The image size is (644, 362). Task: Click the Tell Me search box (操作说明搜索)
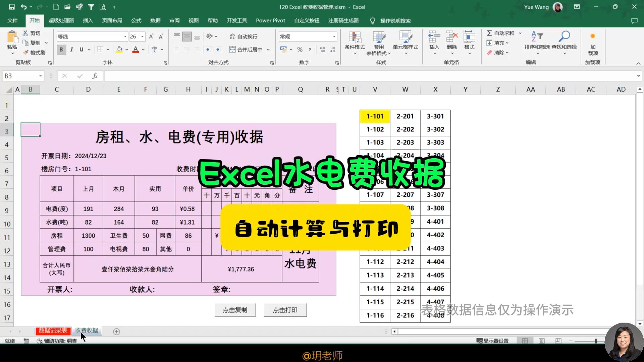point(395,21)
